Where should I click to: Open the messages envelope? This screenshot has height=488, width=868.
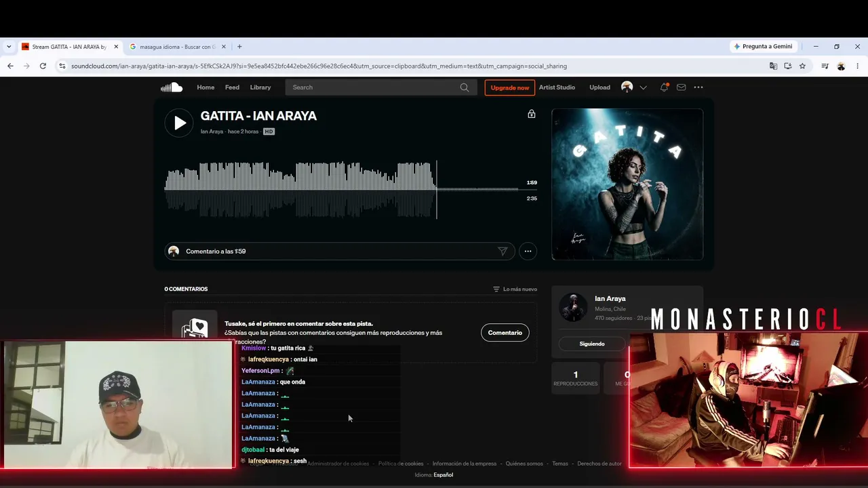681,87
